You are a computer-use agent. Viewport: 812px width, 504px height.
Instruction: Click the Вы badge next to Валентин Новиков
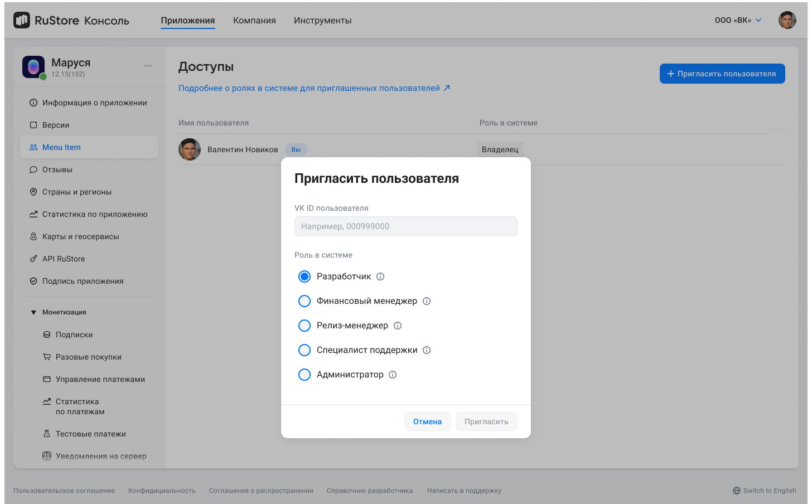click(296, 149)
